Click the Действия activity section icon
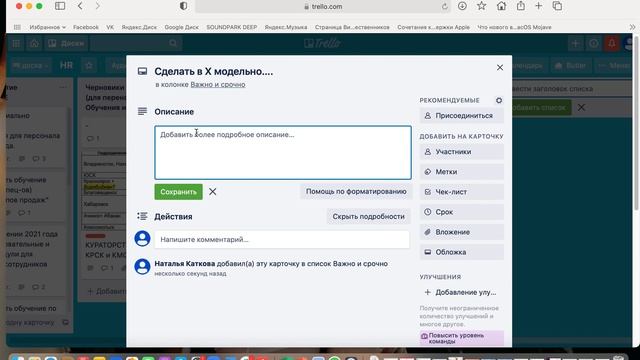 click(142, 216)
